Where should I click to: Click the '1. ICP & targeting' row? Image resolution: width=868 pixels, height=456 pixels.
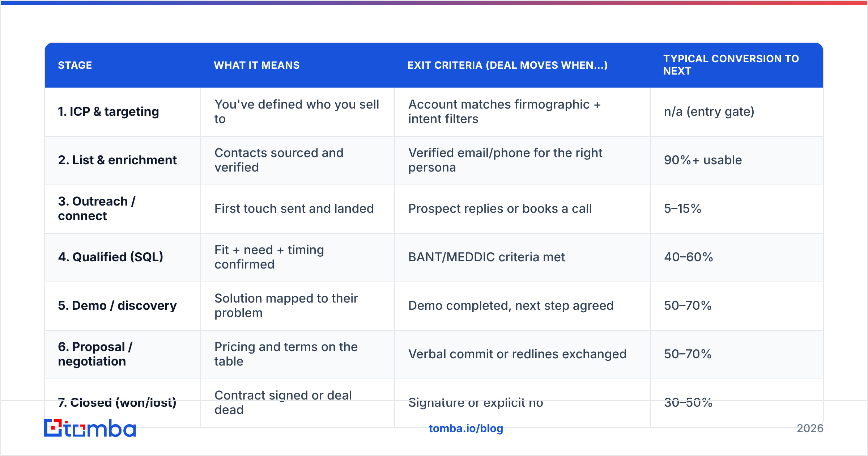(x=434, y=112)
